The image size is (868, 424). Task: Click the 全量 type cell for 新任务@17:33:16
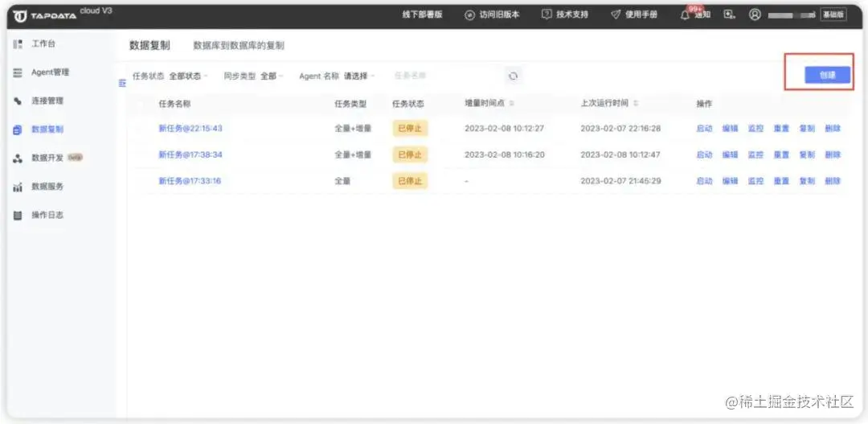click(342, 181)
